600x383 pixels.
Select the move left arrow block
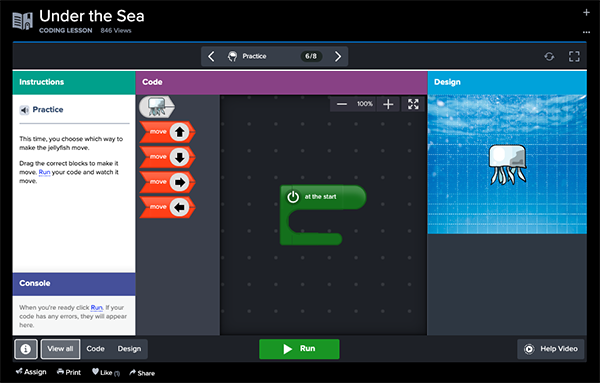(x=168, y=207)
